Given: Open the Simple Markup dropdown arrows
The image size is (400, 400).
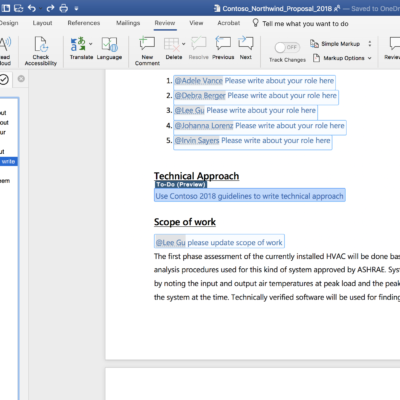Looking at the screenshot, I should click(370, 44).
